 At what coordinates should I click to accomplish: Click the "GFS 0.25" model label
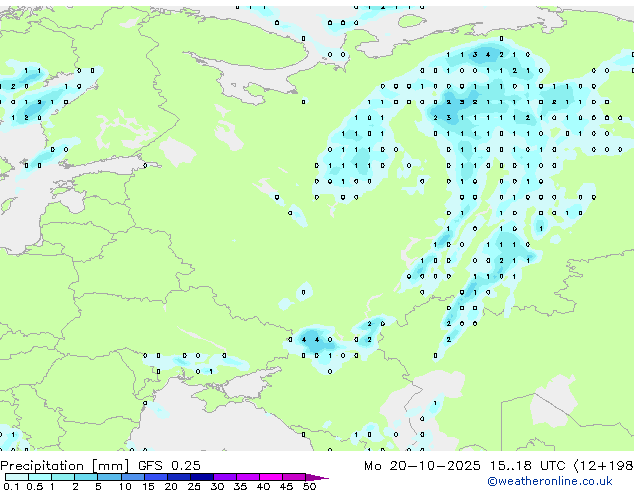[169, 466]
